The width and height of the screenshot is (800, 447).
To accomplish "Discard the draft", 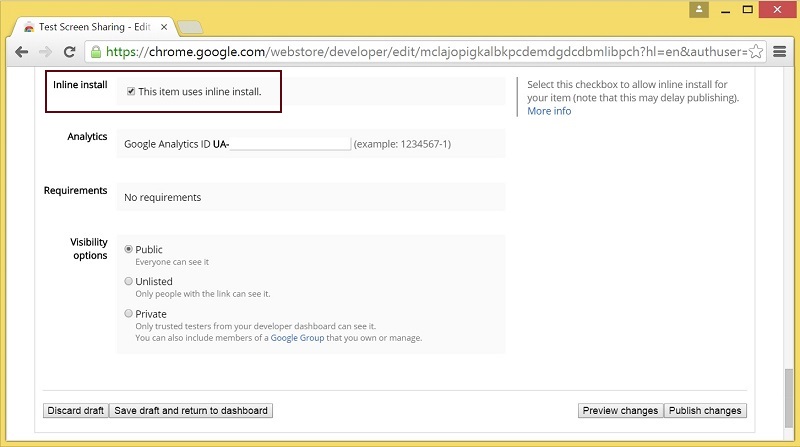I will click(74, 410).
